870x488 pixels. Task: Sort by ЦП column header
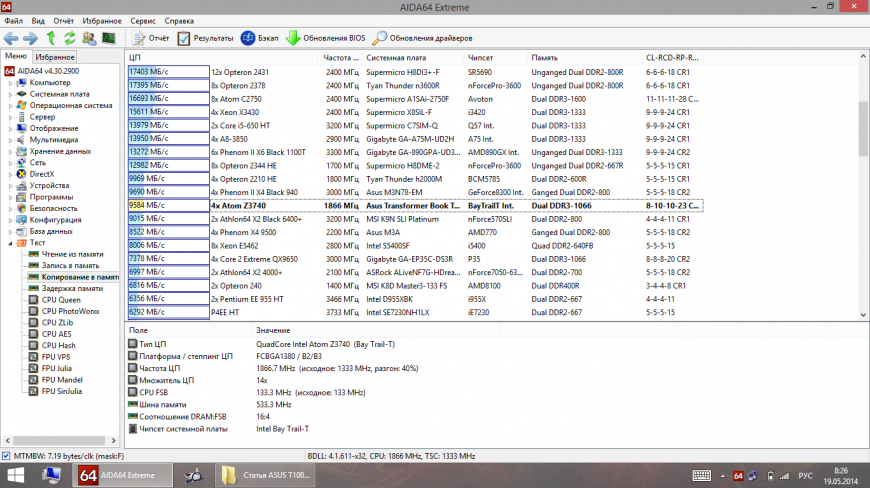[x=222, y=58]
